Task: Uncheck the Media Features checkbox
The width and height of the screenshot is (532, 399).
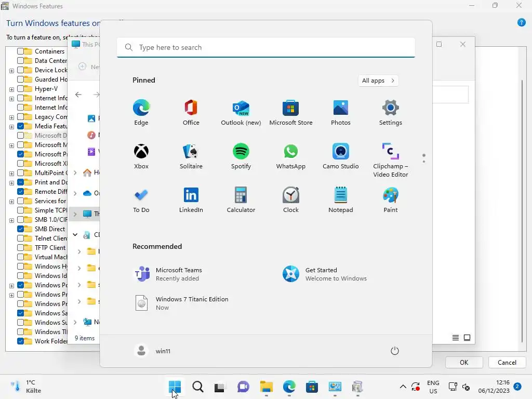Action: pyautogui.click(x=20, y=126)
